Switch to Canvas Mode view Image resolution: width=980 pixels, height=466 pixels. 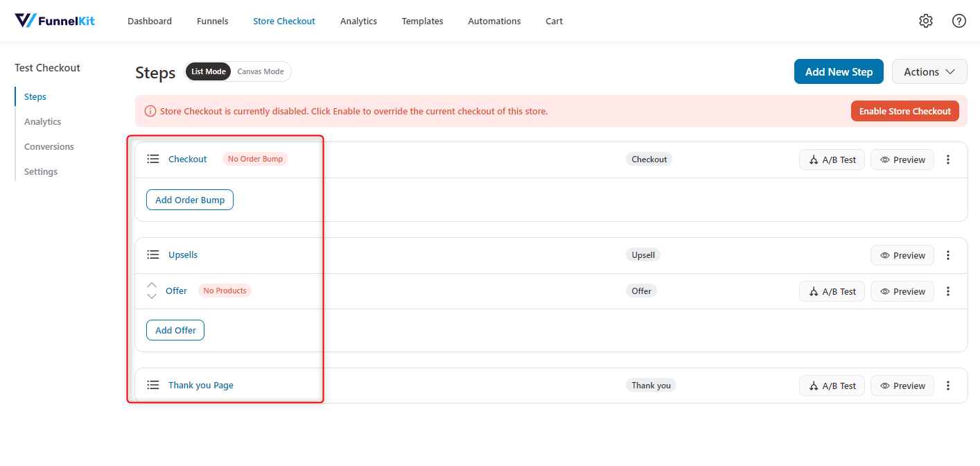[x=261, y=71]
